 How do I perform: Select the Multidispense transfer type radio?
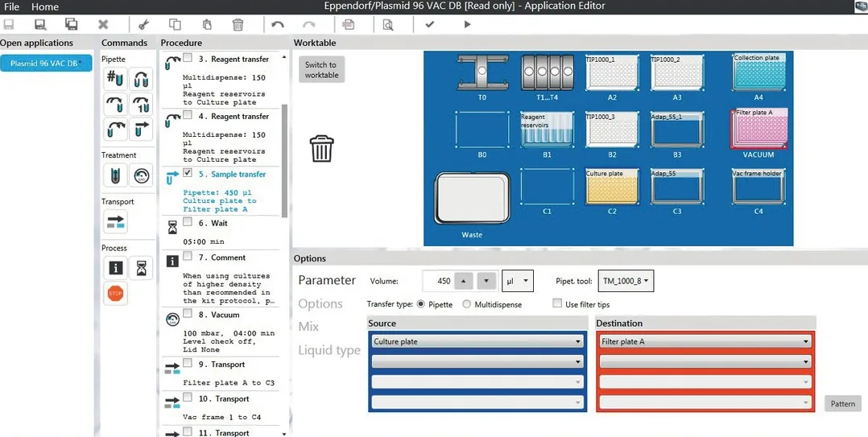pos(467,304)
